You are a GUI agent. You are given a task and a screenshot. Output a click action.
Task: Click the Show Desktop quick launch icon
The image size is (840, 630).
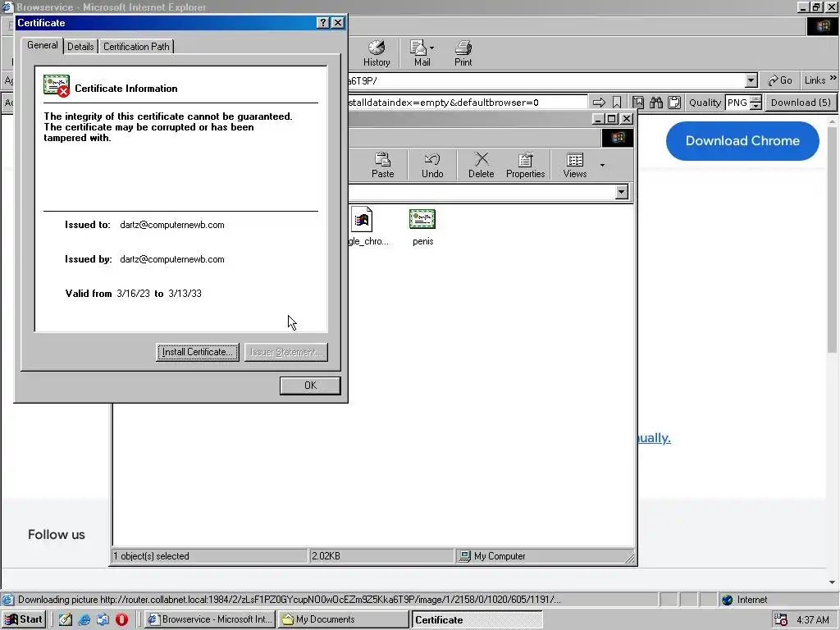coord(103,619)
